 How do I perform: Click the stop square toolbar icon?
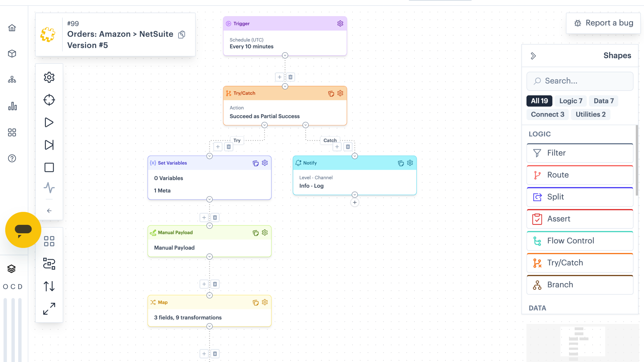coord(49,167)
